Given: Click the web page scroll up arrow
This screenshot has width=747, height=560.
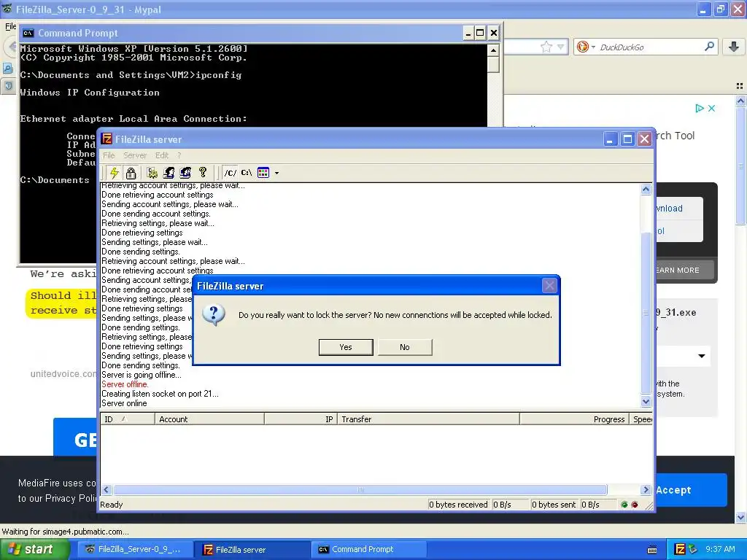Looking at the screenshot, I should click(x=740, y=101).
